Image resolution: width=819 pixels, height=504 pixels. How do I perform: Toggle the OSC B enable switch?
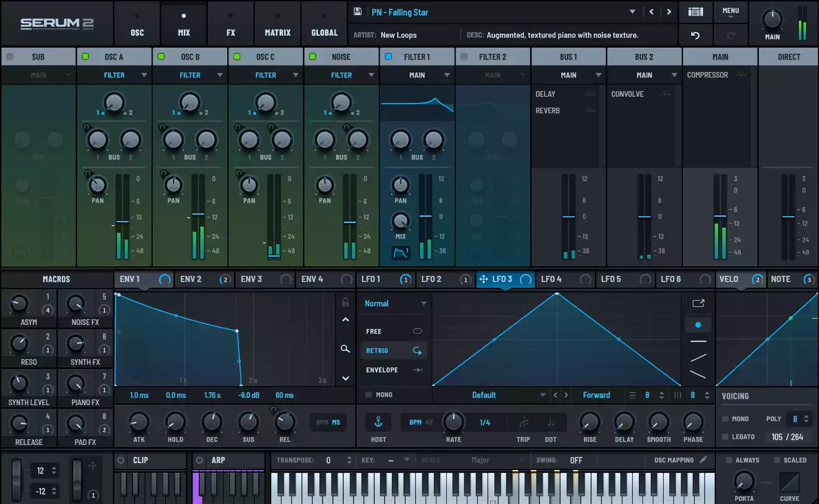pyautogui.click(x=161, y=56)
